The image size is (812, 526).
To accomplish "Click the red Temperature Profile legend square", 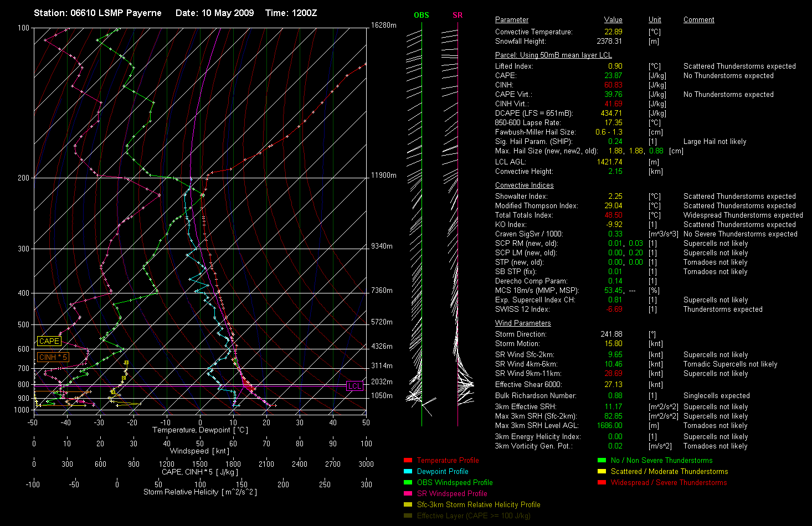I will [408, 460].
